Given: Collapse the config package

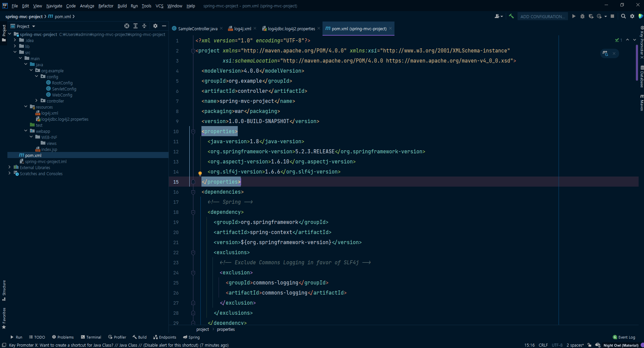Looking at the screenshot, I should pyautogui.click(x=37, y=76).
